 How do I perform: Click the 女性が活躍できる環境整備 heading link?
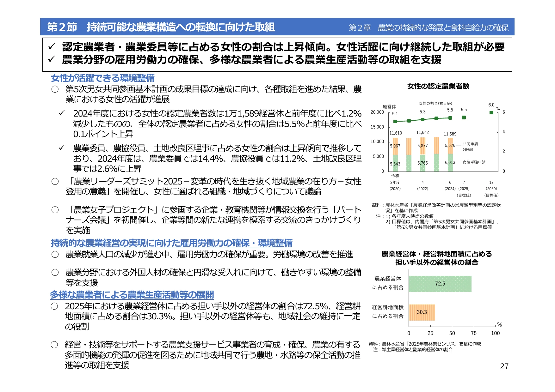(103, 78)
